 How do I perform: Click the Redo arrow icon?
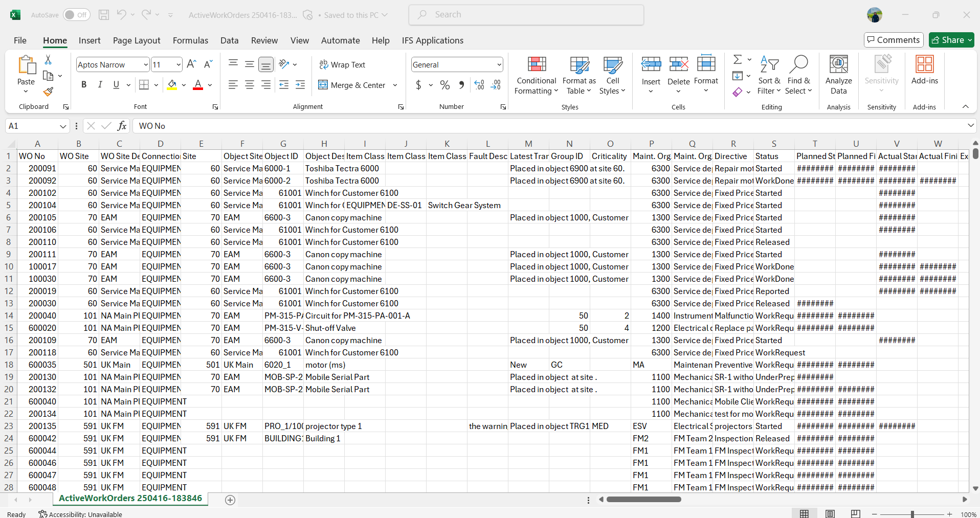(146, 15)
